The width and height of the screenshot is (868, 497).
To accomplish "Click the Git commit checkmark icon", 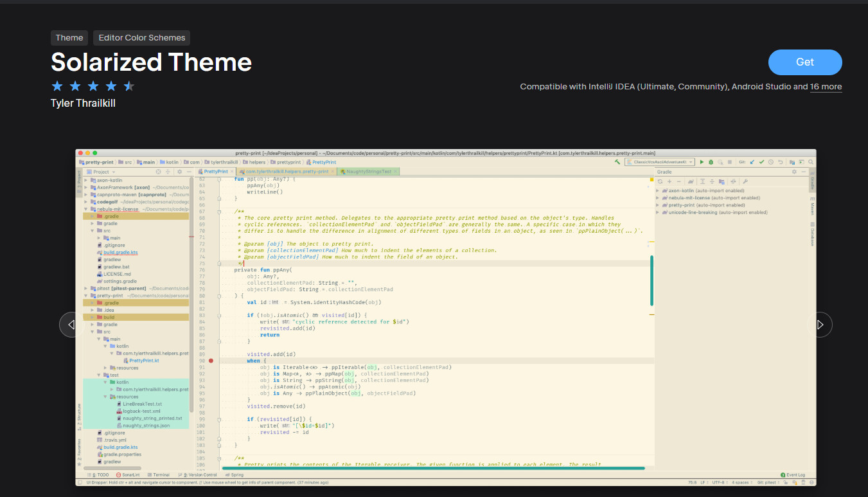I will [x=761, y=162].
